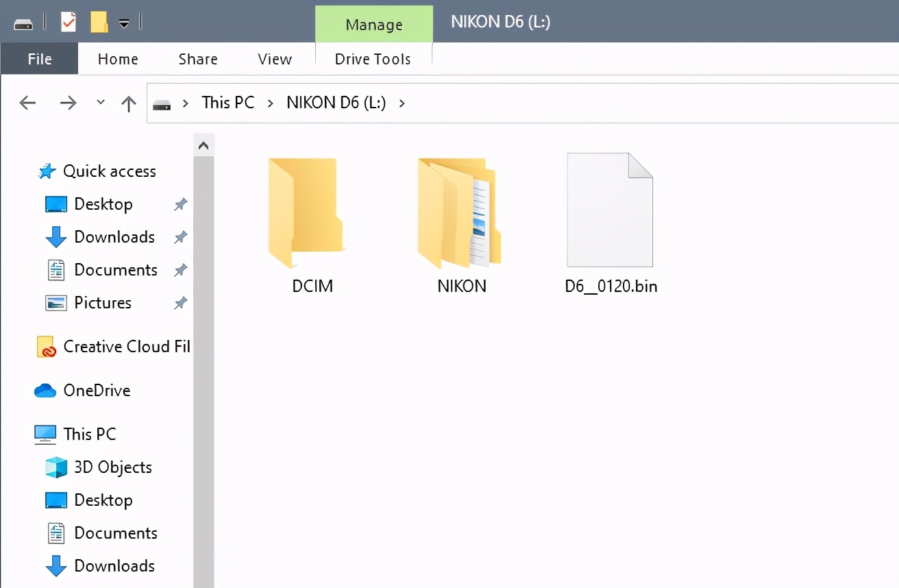Expand the chevron before This PC in the address bar

tap(185, 103)
